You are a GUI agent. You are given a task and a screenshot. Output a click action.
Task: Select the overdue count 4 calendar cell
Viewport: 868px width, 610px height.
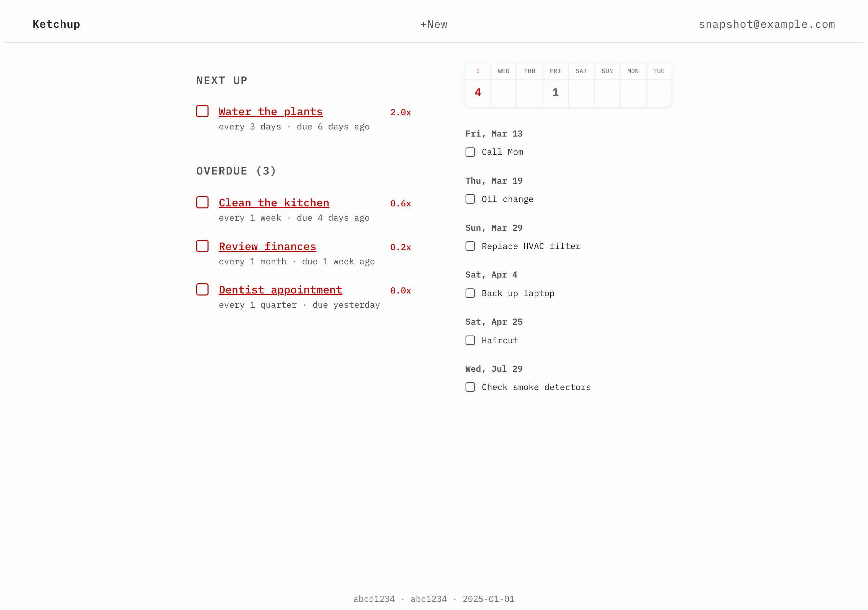(478, 93)
